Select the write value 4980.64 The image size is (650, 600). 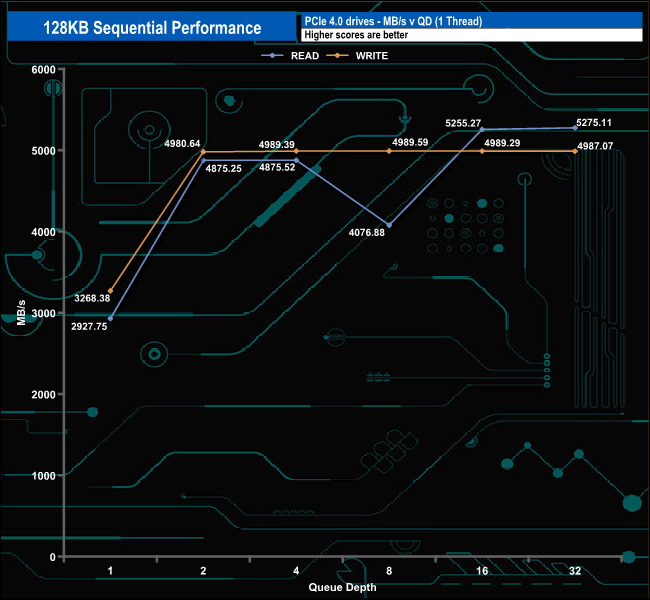(182, 143)
